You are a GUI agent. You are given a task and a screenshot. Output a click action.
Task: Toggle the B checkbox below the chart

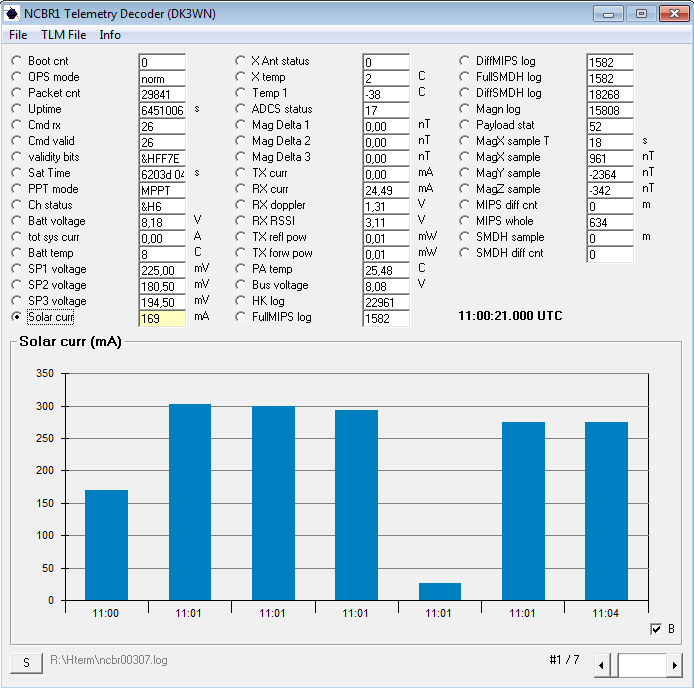coord(656,628)
